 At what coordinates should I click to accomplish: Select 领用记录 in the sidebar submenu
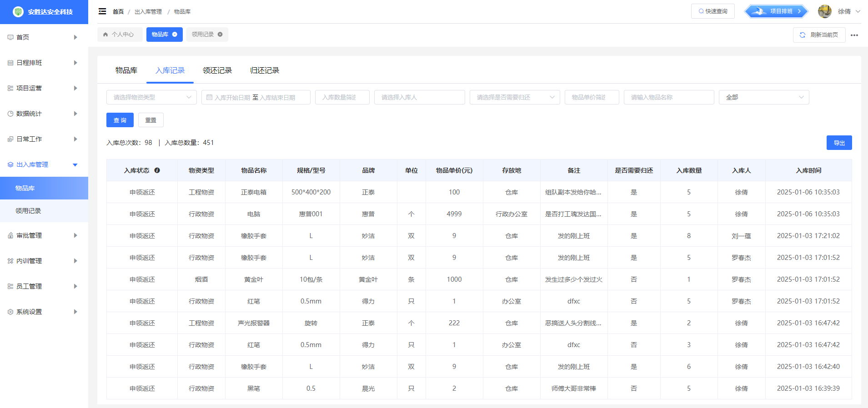28,211
